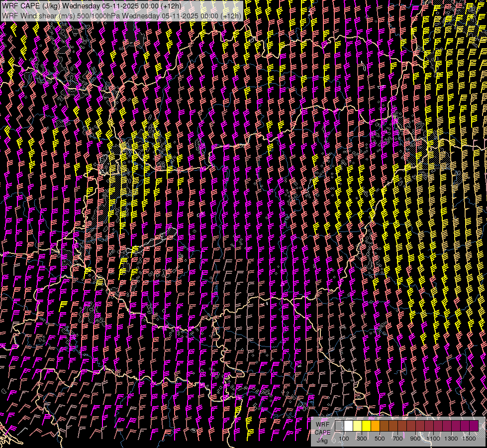The width and height of the screenshot is (487, 448).
Task: Click the '1500' legend value
Action: [469, 439]
